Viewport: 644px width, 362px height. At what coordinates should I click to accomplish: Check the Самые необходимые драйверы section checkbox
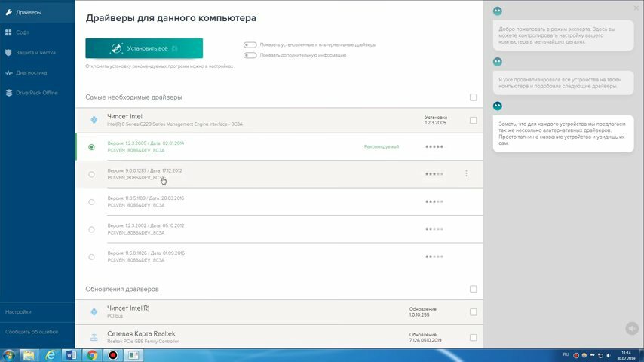pos(473,97)
